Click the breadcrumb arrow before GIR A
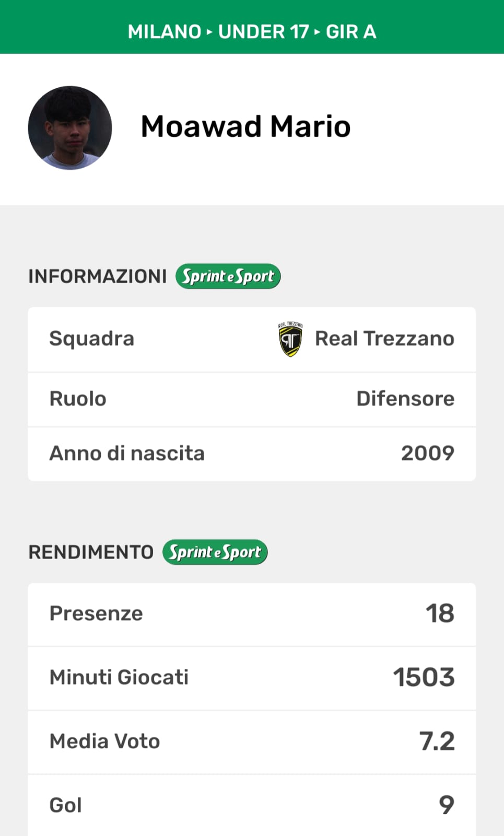 click(317, 32)
